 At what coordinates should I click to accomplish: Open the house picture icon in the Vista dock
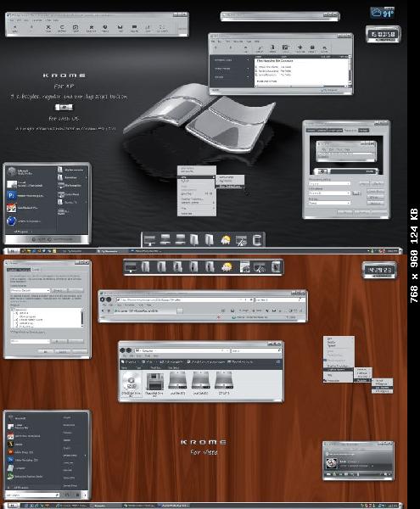(244, 267)
